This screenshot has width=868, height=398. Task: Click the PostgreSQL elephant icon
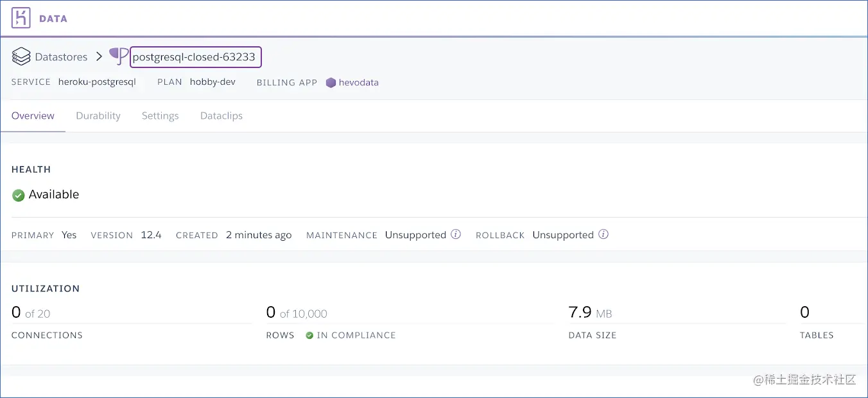point(118,56)
